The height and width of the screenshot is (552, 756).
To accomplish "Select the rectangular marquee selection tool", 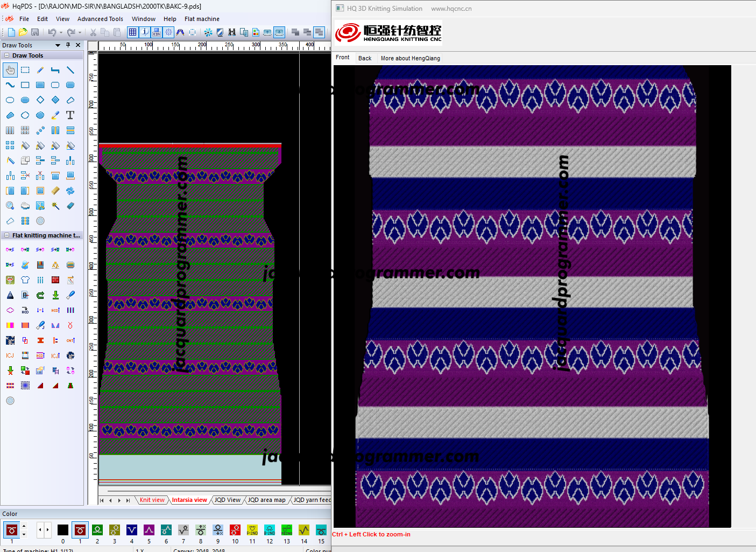I will coord(25,70).
